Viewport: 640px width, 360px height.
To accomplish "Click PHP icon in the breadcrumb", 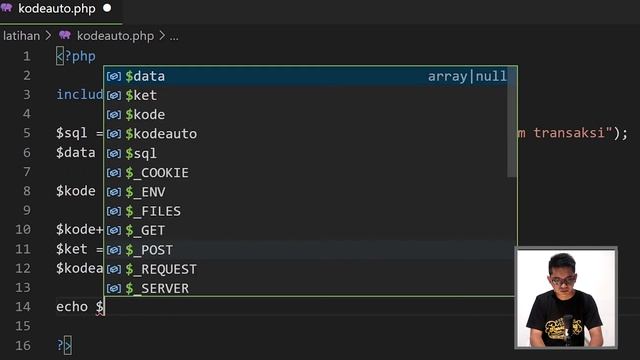I will (x=65, y=36).
